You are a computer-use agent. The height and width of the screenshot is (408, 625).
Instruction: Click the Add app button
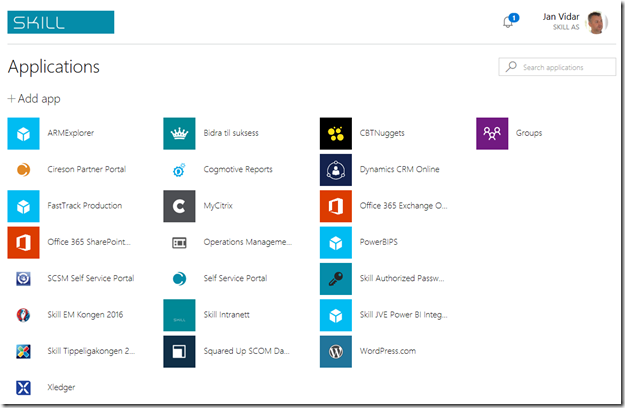(x=34, y=98)
